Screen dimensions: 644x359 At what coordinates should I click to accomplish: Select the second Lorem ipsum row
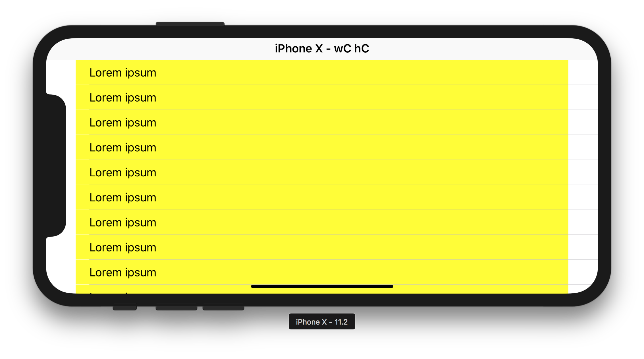322,97
